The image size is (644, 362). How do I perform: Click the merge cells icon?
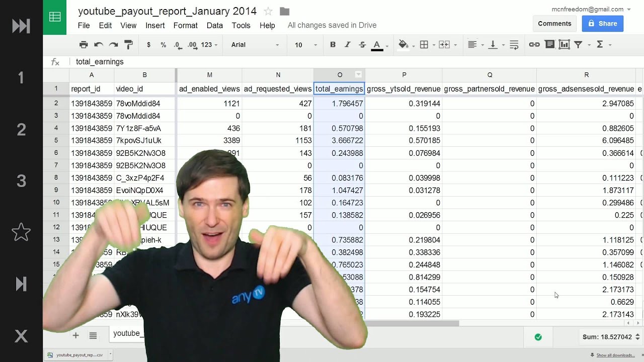click(x=444, y=45)
